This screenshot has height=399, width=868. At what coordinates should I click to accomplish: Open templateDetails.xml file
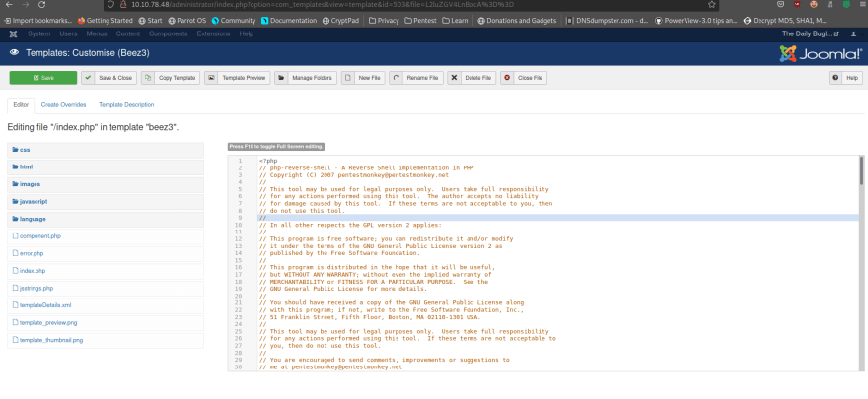point(106,305)
